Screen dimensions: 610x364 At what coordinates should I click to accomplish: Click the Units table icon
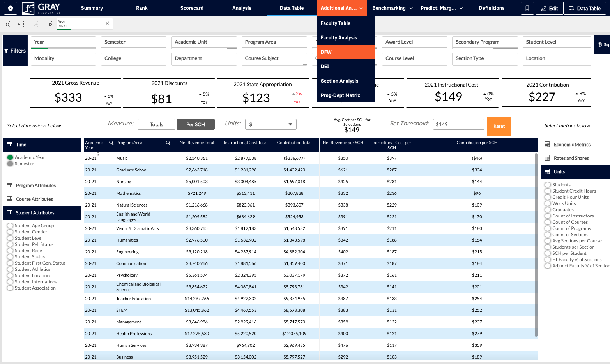coord(547,171)
